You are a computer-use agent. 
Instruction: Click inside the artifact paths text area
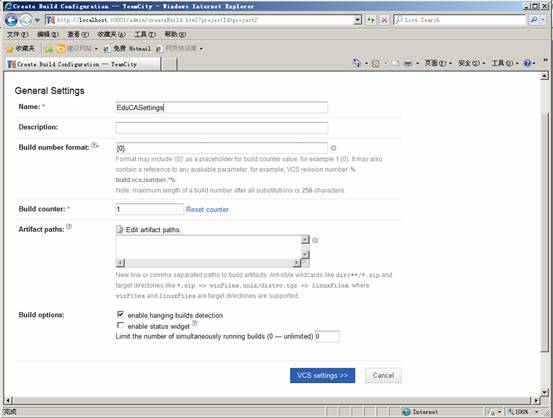point(208,247)
